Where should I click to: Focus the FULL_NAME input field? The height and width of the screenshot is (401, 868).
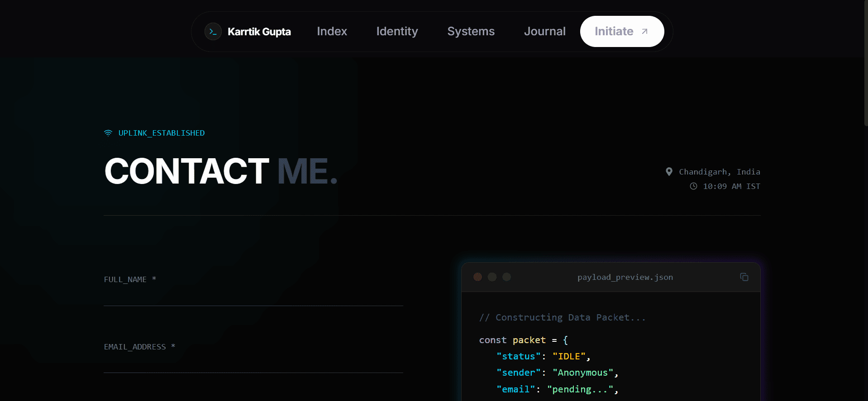click(x=253, y=296)
